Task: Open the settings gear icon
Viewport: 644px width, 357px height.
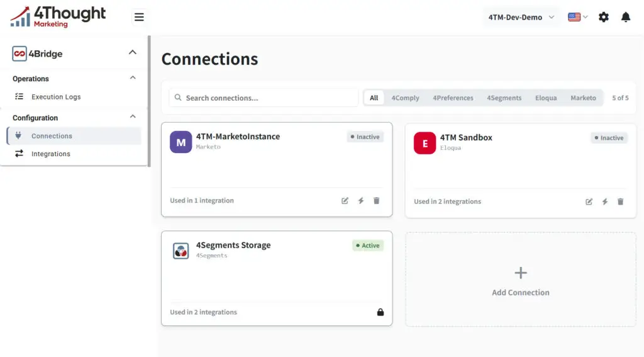Action: tap(603, 17)
